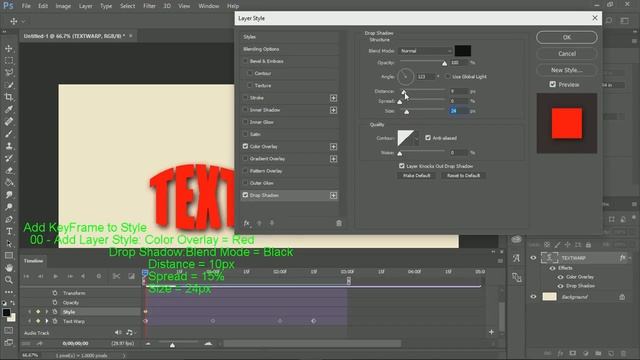Viewport: 640px width, 360px height.
Task: Toggle the Style stopwatch keyframe icon
Action: coord(55,312)
